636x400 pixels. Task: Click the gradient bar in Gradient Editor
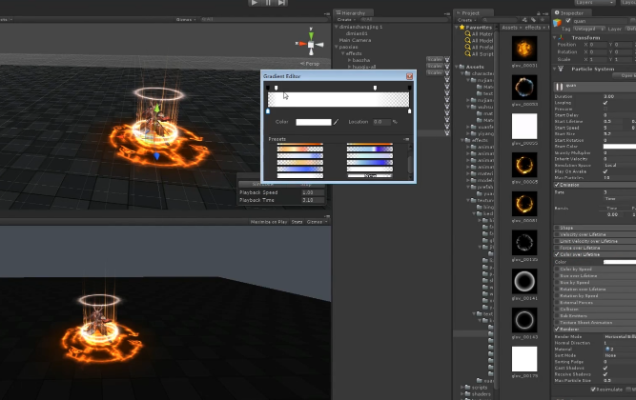[340, 99]
